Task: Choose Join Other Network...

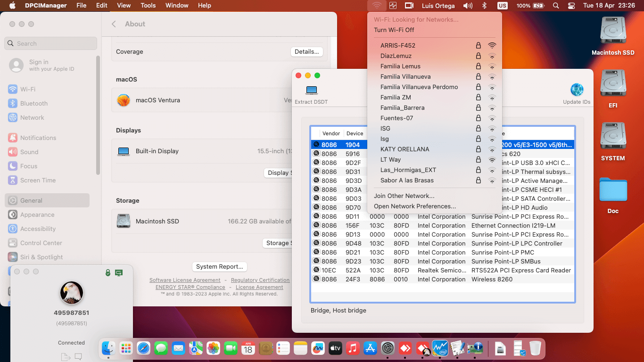Action: tap(434, 196)
